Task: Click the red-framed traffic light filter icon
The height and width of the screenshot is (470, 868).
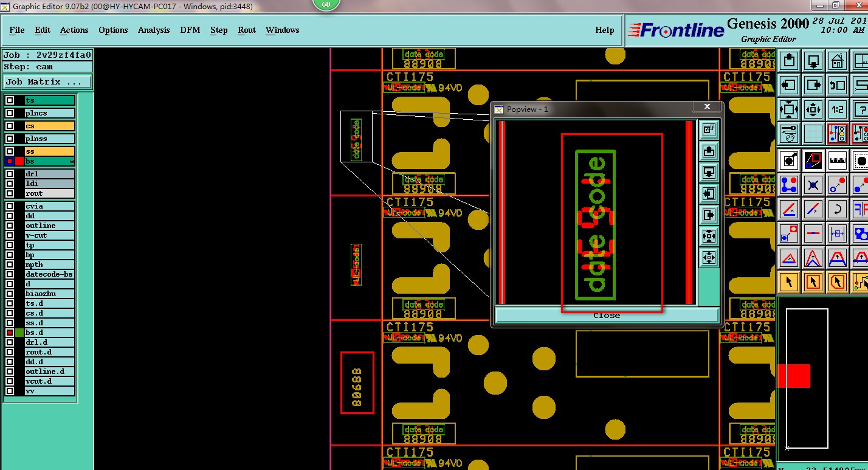Action: [x=838, y=134]
